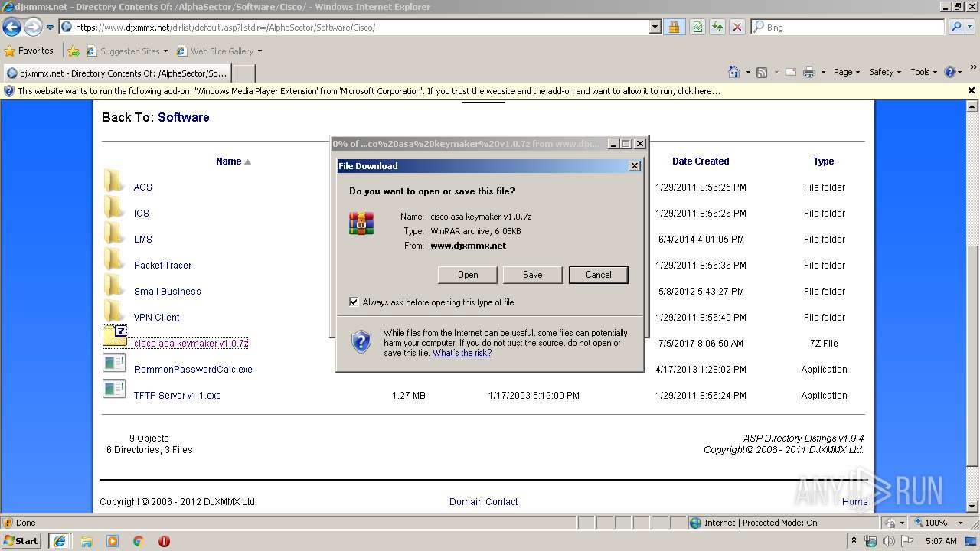Open the Print options dropdown arrow
Image resolution: width=980 pixels, height=551 pixels.
[x=823, y=72]
